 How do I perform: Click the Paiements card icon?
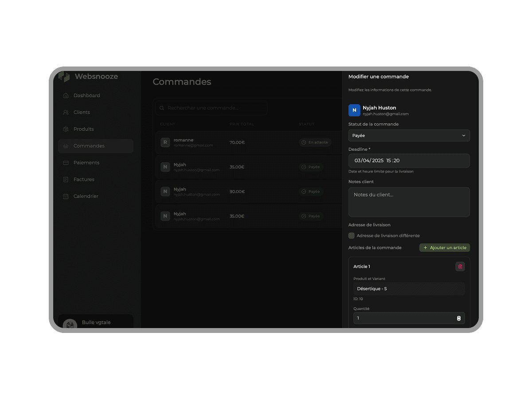[x=66, y=163]
